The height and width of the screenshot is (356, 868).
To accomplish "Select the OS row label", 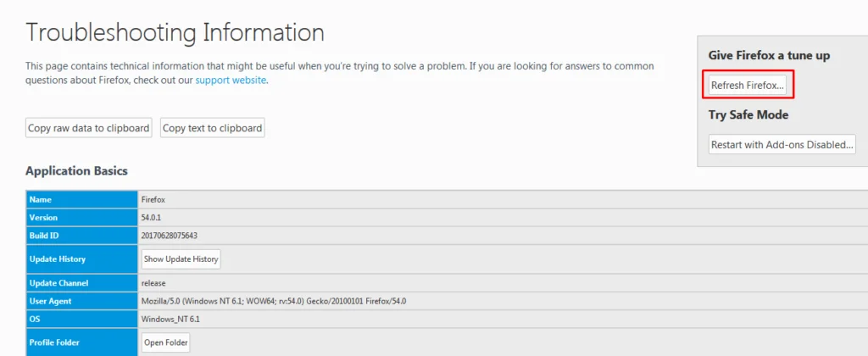I will pos(34,320).
